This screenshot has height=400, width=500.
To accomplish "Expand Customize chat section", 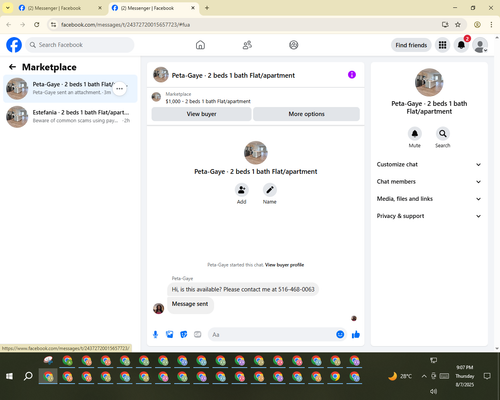I will (429, 164).
